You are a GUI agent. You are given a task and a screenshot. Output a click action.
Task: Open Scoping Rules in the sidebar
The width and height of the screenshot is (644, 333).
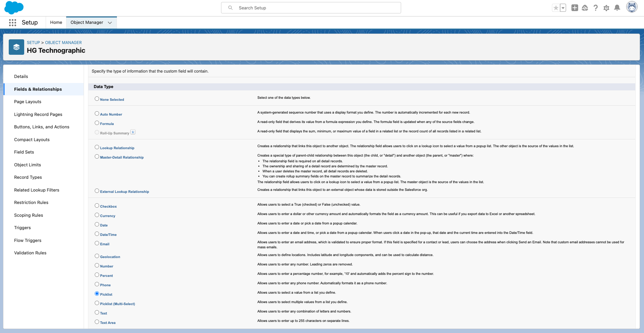(x=29, y=215)
